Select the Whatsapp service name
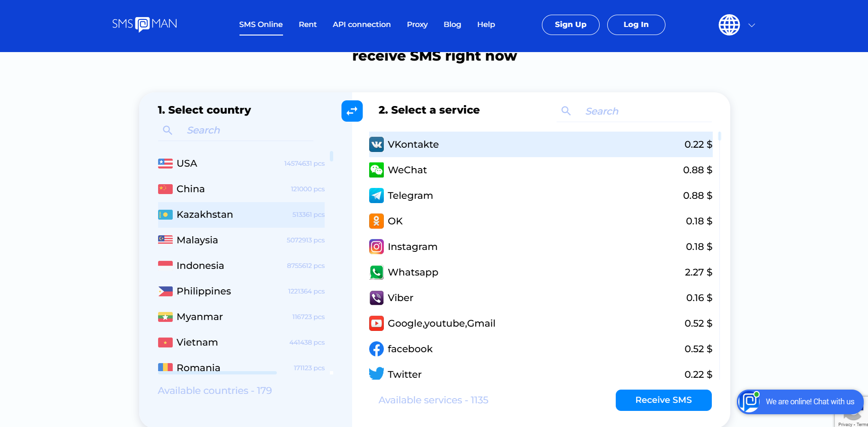The width and height of the screenshot is (868, 427). pos(413,272)
